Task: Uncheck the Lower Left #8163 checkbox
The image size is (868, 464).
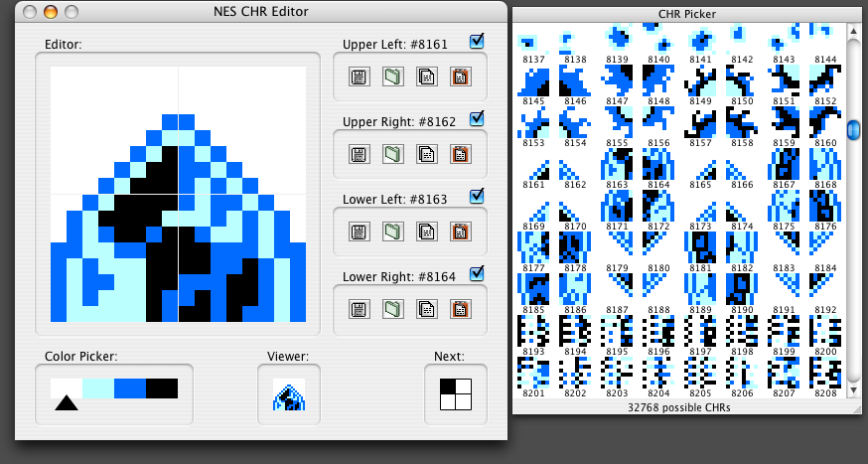Action: point(476,197)
